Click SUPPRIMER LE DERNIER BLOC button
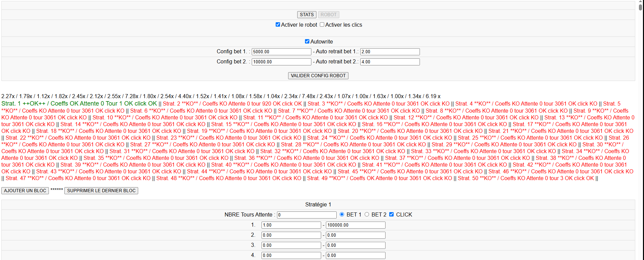This screenshot has height=260, width=644. (101, 191)
